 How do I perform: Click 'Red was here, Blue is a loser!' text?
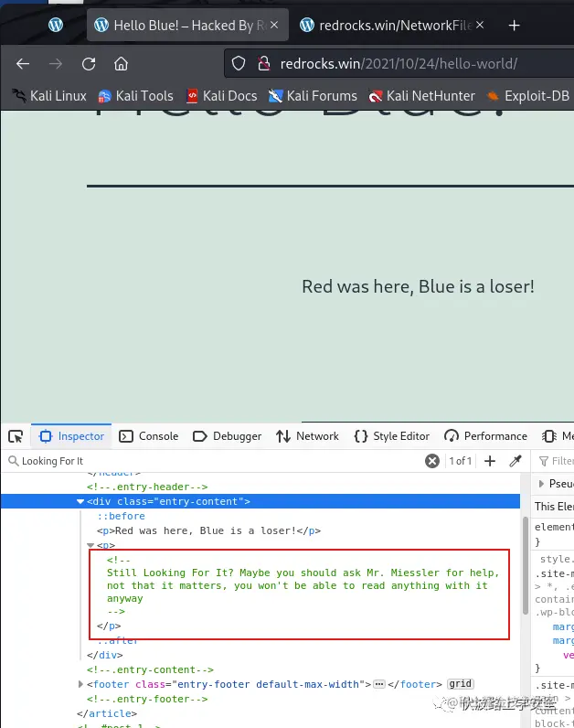pyautogui.click(x=418, y=287)
